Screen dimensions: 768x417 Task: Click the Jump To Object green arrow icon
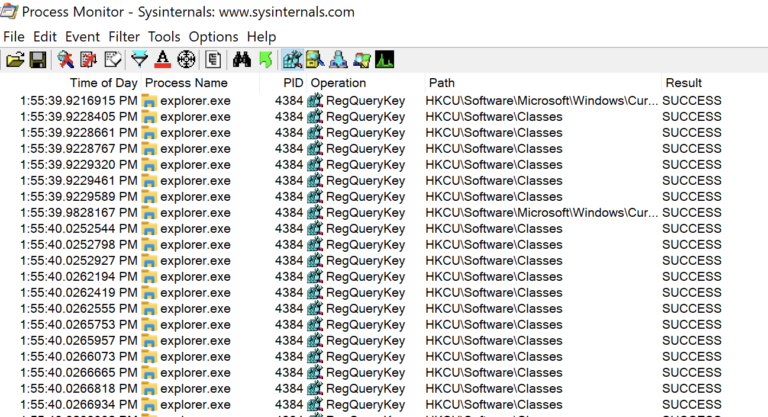coord(264,60)
